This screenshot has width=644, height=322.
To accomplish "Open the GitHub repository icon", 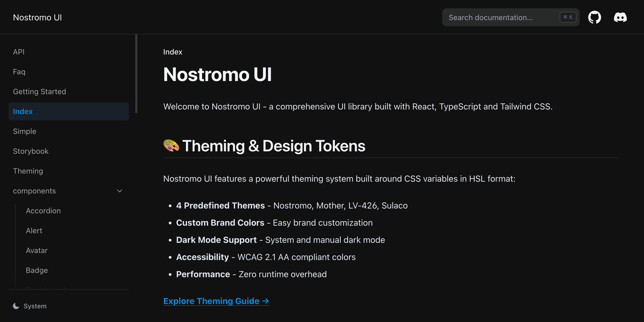I will tap(595, 17).
